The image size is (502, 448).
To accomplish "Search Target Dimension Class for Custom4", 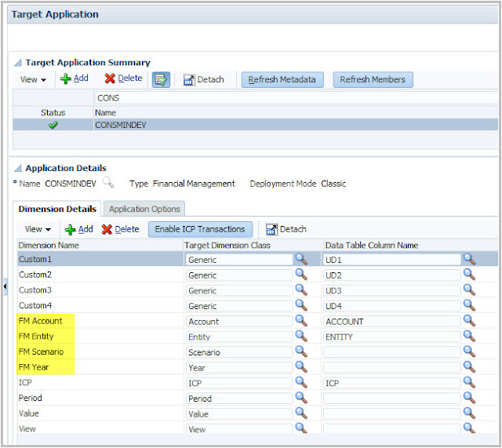I will click(x=301, y=305).
